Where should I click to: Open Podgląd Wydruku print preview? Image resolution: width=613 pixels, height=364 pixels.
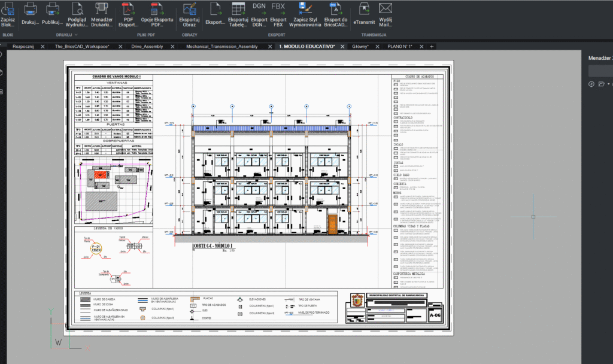click(x=77, y=9)
